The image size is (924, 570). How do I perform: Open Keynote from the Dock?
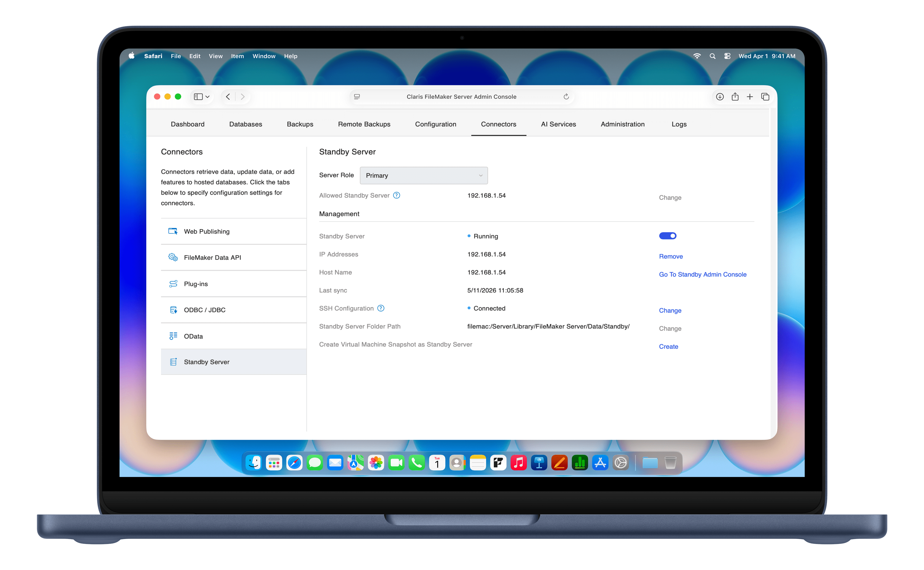[539, 462]
